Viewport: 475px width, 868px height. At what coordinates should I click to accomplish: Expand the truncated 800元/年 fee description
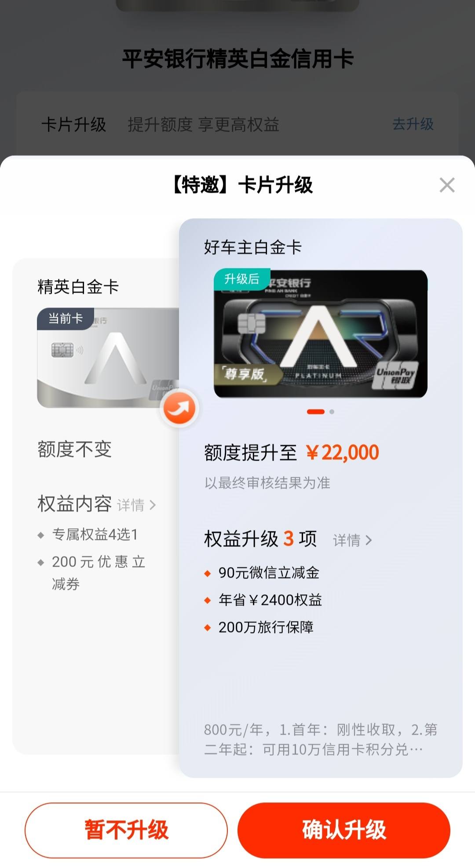(321, 740)
